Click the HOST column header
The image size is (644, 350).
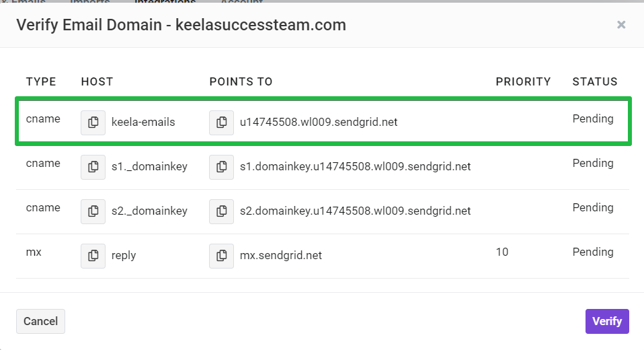(x=97, y=82)
